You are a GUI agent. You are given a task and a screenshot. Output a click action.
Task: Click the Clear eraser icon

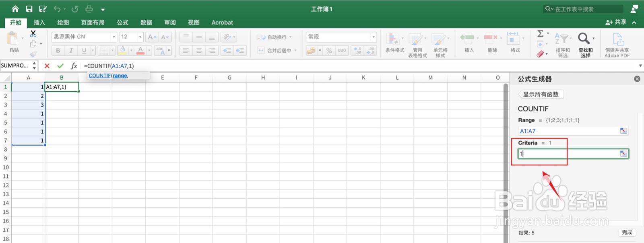[540, 54]
